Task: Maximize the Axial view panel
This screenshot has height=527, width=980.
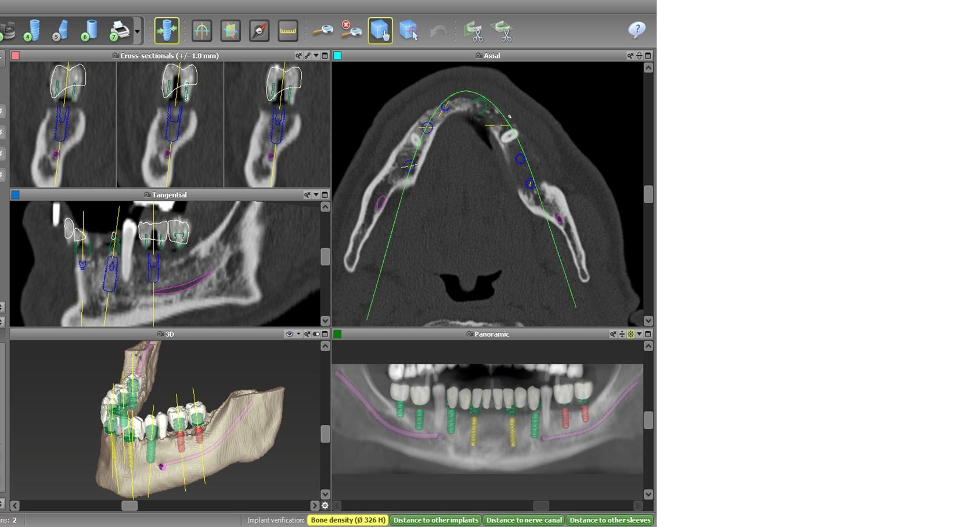Action: 648,56
